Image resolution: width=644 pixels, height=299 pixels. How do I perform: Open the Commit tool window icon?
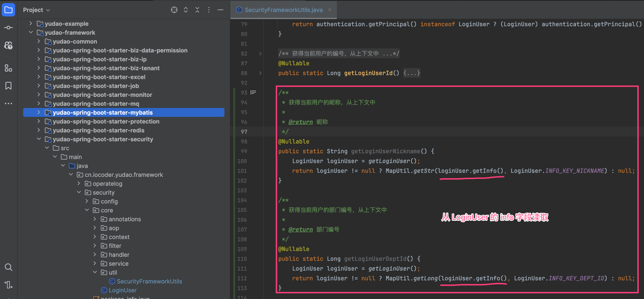tap(8, 28)
